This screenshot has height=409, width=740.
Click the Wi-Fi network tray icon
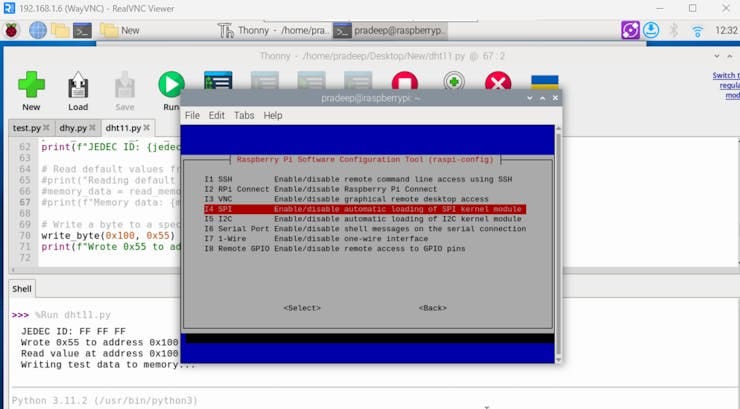pyautogui.click(x=697, y=31)
